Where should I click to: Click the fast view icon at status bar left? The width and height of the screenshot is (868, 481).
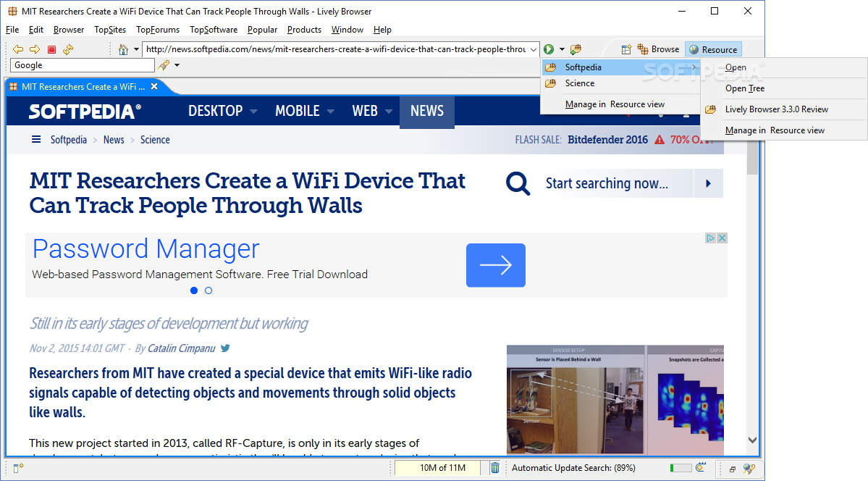click(18, 468)
